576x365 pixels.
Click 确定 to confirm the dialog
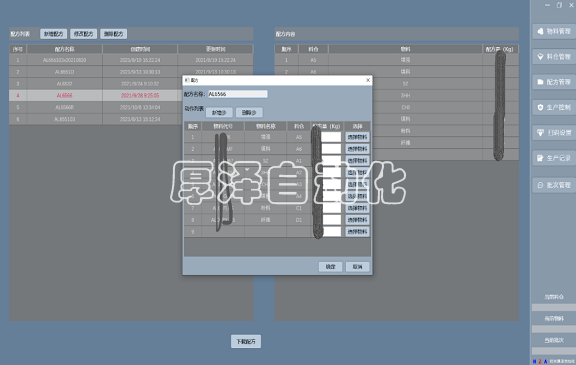330,267
